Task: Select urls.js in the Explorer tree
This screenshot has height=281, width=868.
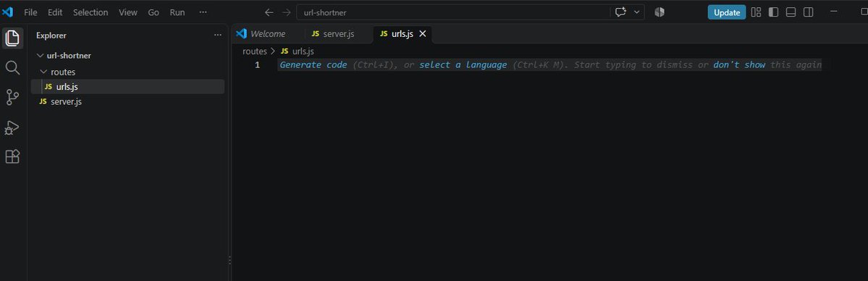Action: (127, 86)
